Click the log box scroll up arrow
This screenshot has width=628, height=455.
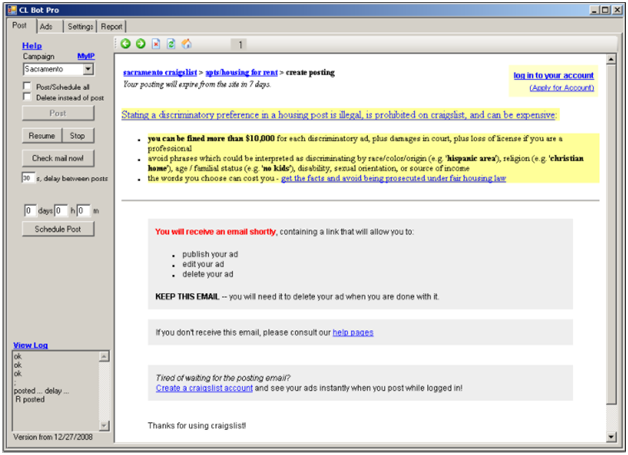point(104,356)
